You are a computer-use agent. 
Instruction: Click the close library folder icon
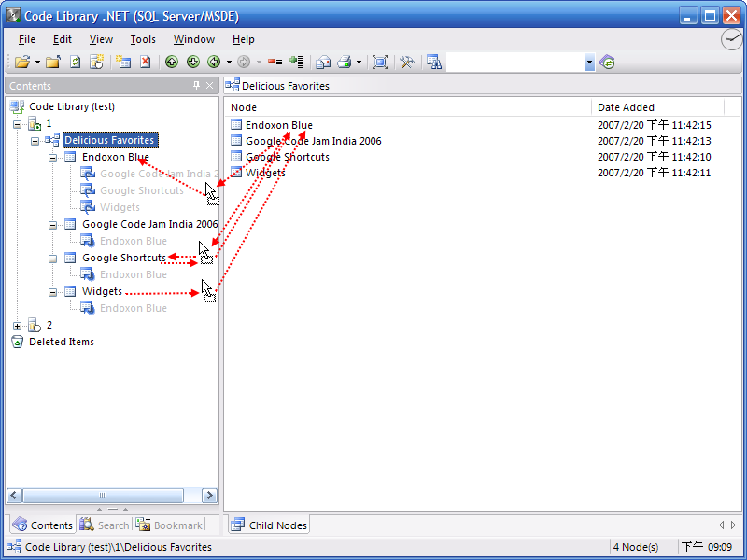pyautogui.click(x=53, y=62)
